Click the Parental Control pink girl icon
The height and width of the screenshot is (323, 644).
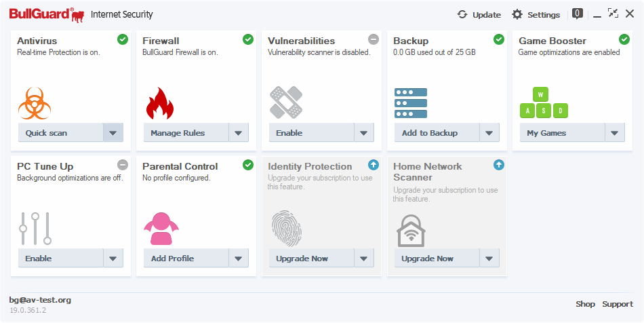pyautogui.click(x=161, y=229)
